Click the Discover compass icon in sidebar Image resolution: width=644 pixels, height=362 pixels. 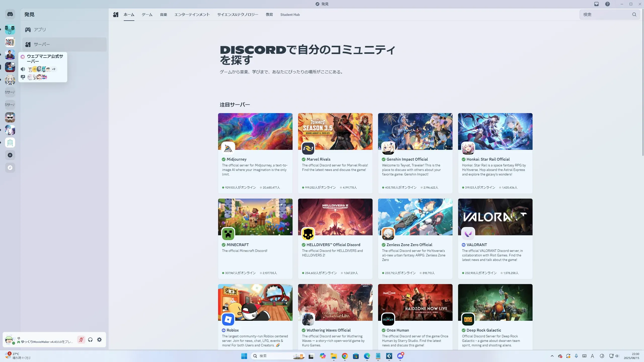tap(10, 168)
